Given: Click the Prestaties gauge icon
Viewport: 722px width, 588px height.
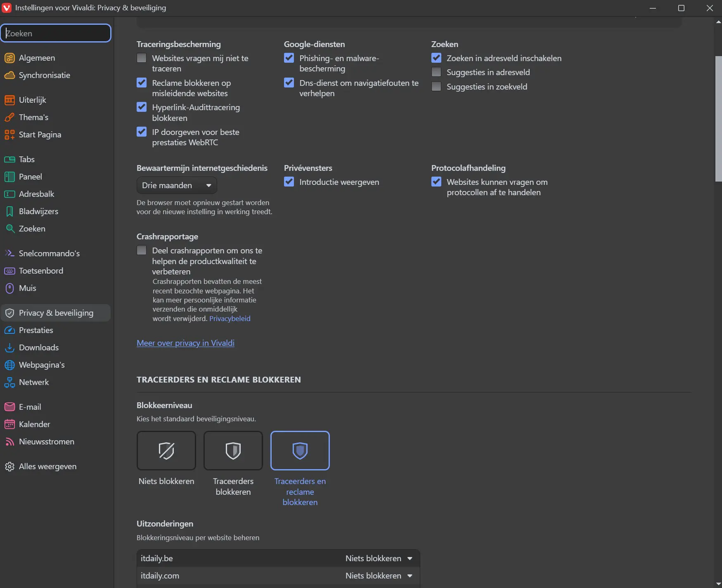Looking at the screenshot, I should tap(9, 331).
